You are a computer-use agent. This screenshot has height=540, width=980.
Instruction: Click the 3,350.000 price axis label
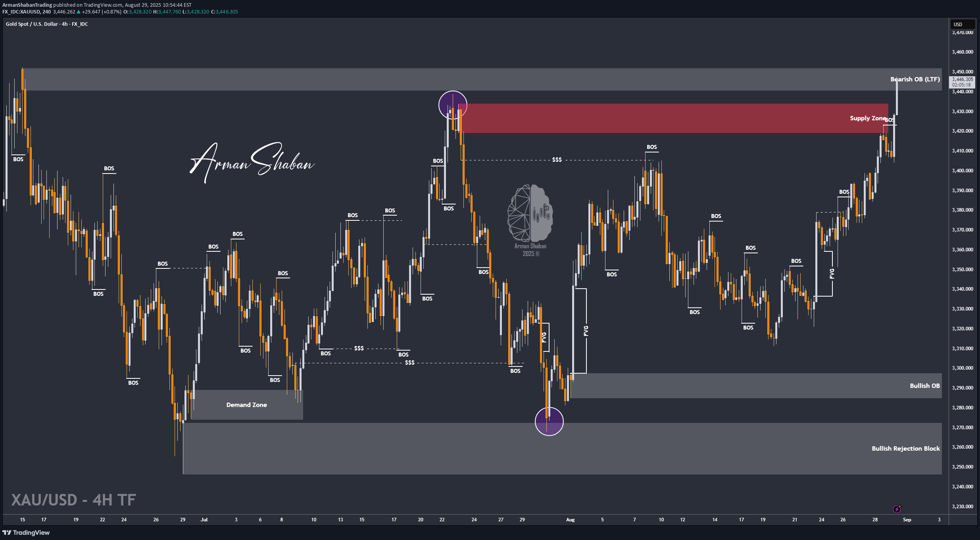click(963, 270)
